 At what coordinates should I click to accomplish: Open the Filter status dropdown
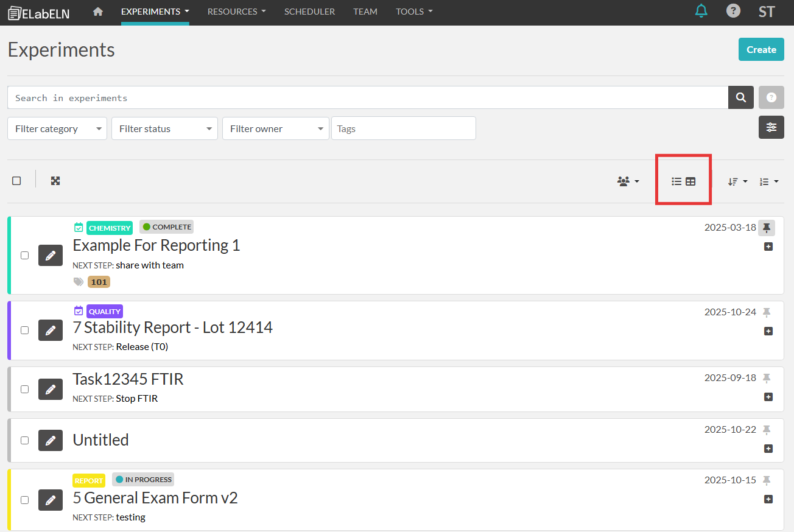164,128
